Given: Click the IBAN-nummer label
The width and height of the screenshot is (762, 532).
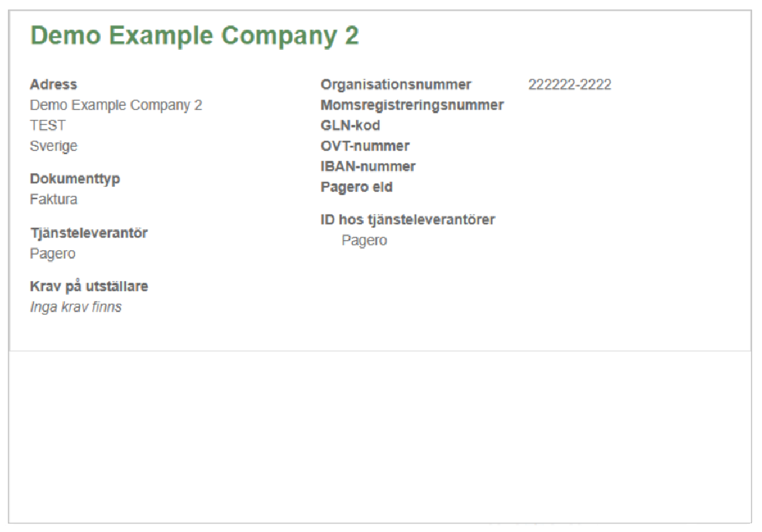Looking at the screenshot, I should tap(368, 167).
